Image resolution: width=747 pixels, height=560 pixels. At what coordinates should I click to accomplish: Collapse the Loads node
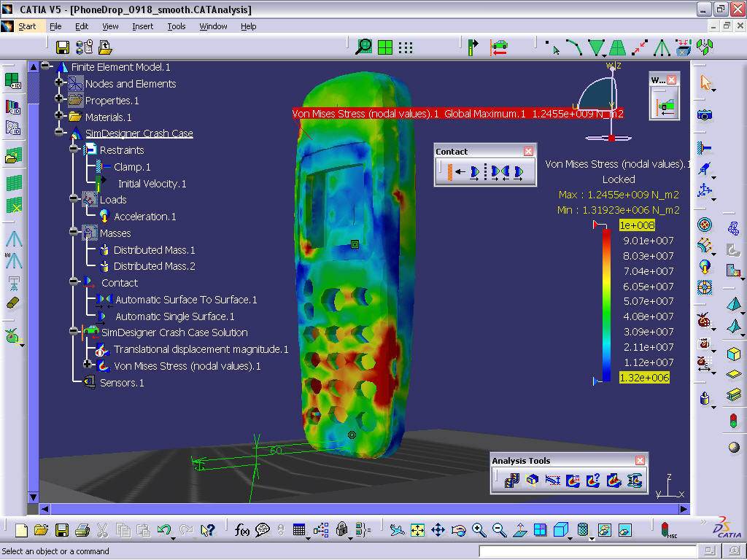pyautogui.click(x=74, y=198)
